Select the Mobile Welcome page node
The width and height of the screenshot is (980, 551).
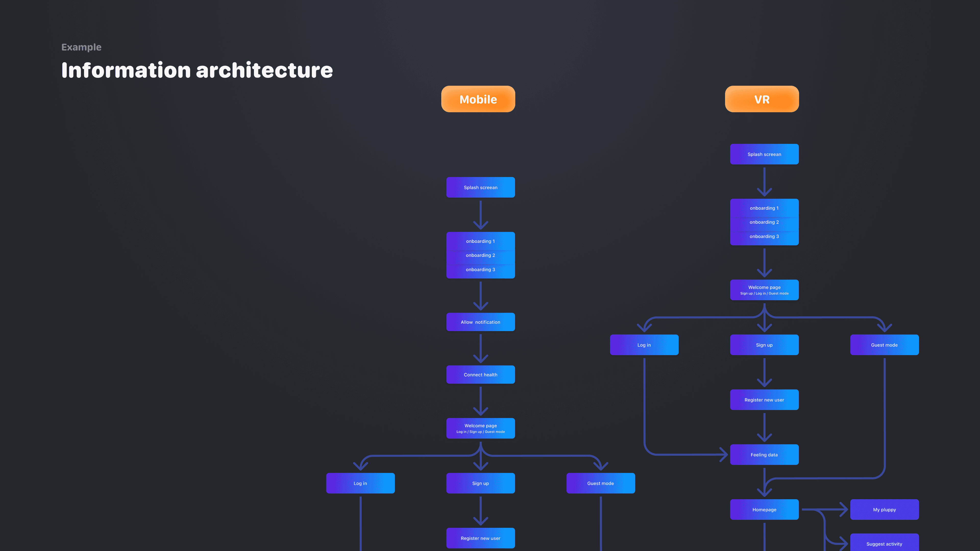point(481,428)
